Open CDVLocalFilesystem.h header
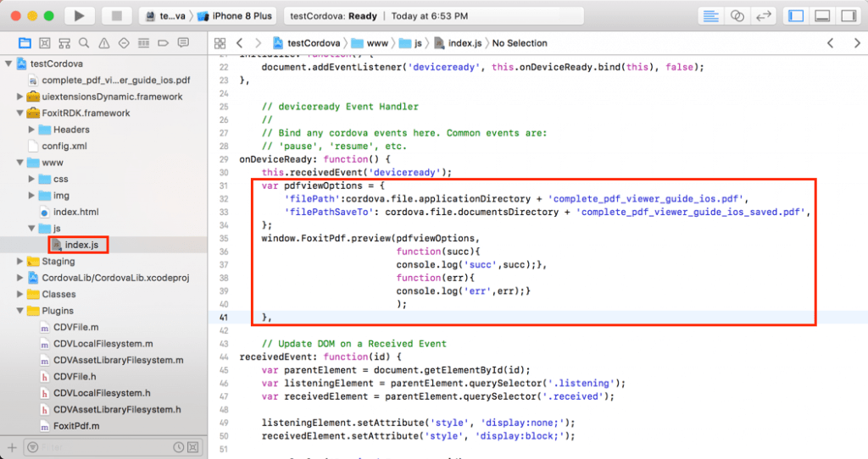This screenshot has width=868, height=459. (95, 393)
